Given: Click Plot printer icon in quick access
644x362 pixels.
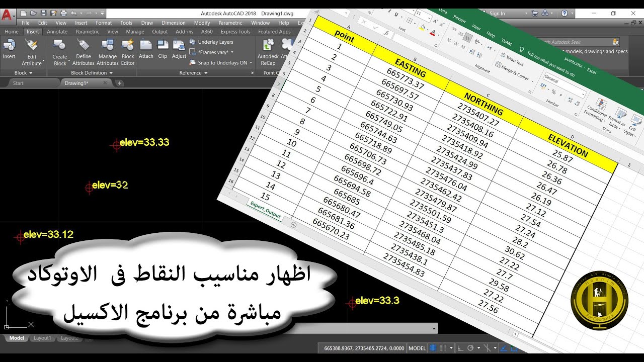Looking at the screenshot, I should point(63,13).
